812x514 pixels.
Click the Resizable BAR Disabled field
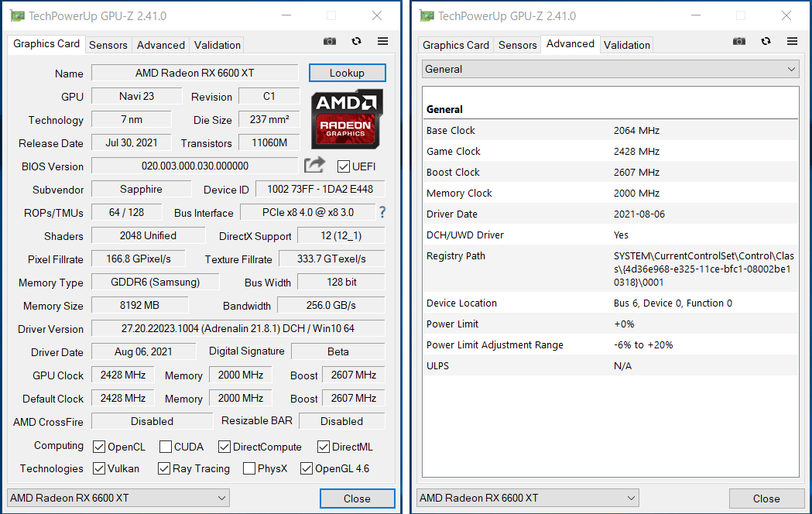click(342, 421)
